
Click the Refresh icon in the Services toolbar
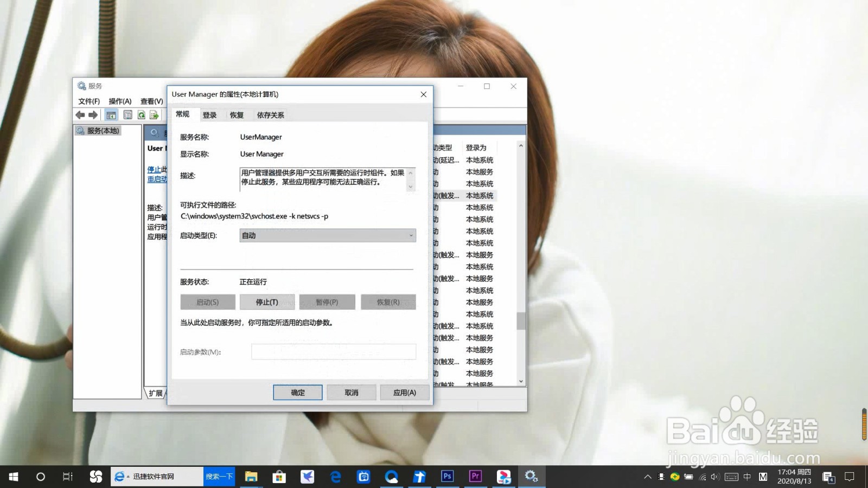click(141, 115)
